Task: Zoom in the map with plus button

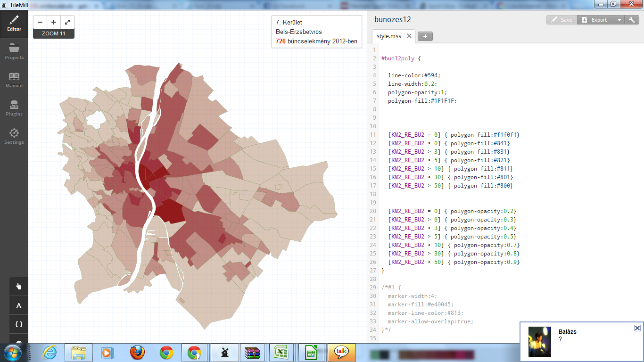Action: (54, 22)
